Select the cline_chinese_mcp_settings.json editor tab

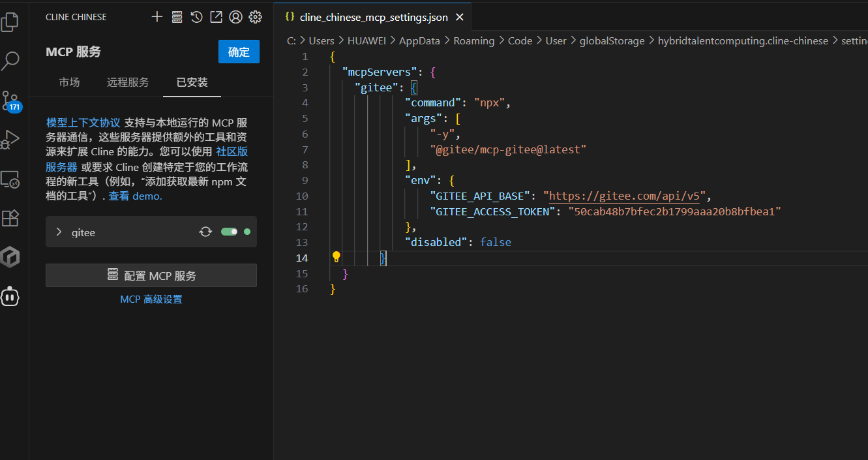(374, 17)
